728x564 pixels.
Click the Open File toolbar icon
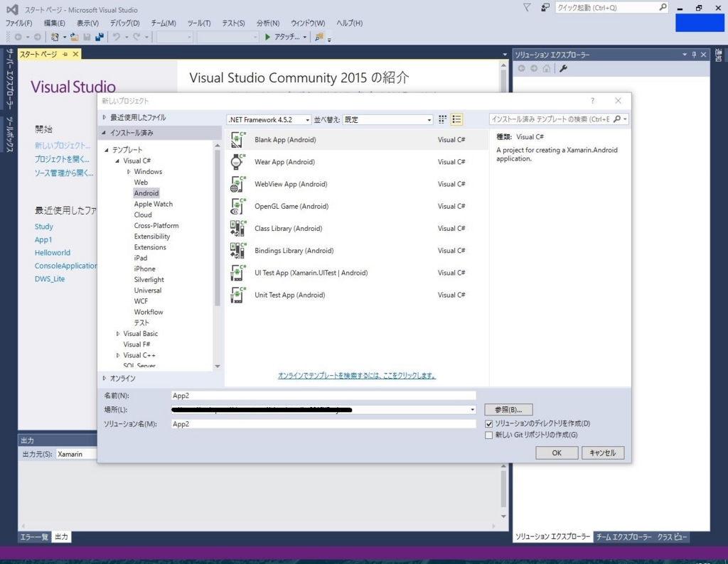point(74,37)
